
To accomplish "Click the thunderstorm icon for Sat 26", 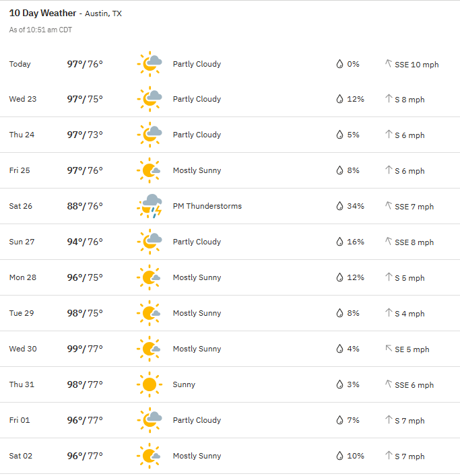I will (150, 206).
